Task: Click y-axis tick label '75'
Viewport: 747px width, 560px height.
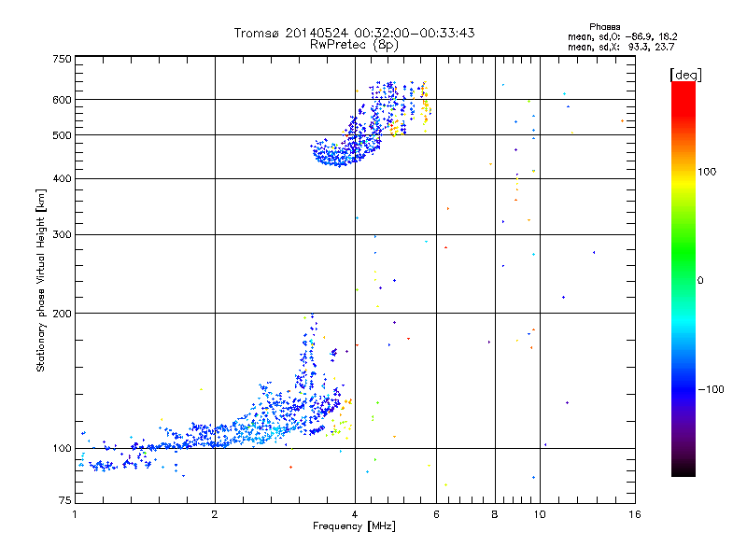Action: [65, 500]
